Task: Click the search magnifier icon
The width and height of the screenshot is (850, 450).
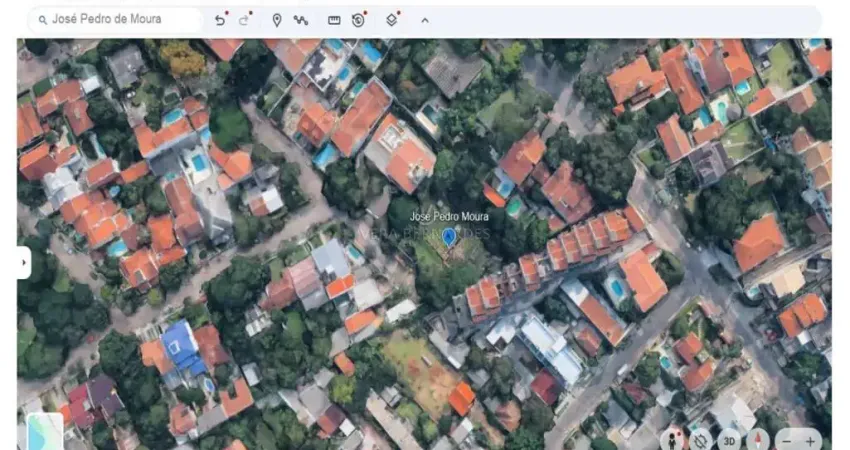Action: pyautogui.click(x=43, y=20)
